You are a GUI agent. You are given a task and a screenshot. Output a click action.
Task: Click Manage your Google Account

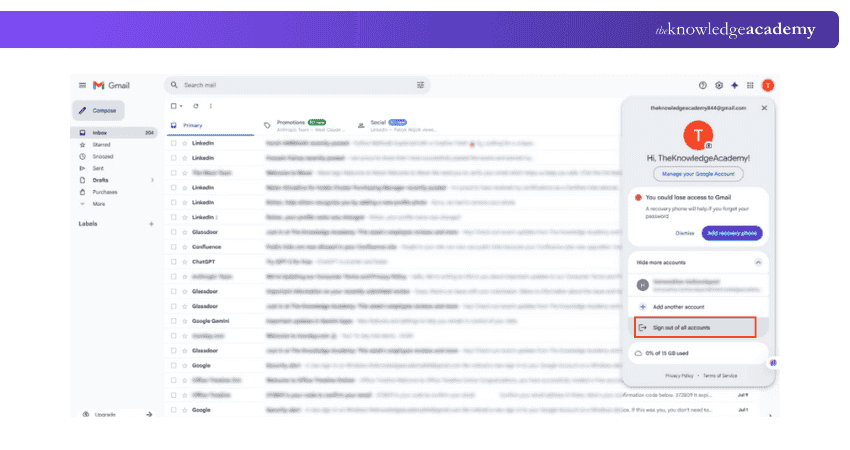pyautogui.click(x=698, y=174)
